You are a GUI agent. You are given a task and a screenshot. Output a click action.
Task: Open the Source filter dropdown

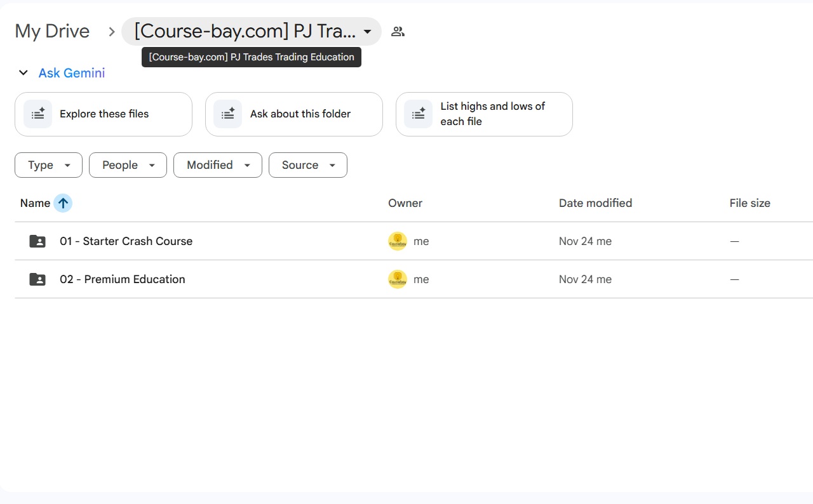308,165
